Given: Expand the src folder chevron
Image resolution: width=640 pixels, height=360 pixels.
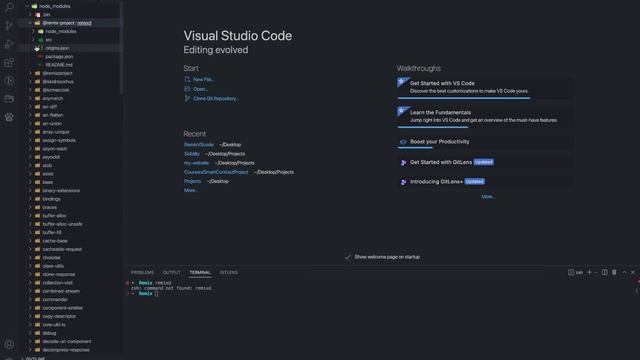Looking at the screenshot, I should 33,40.
